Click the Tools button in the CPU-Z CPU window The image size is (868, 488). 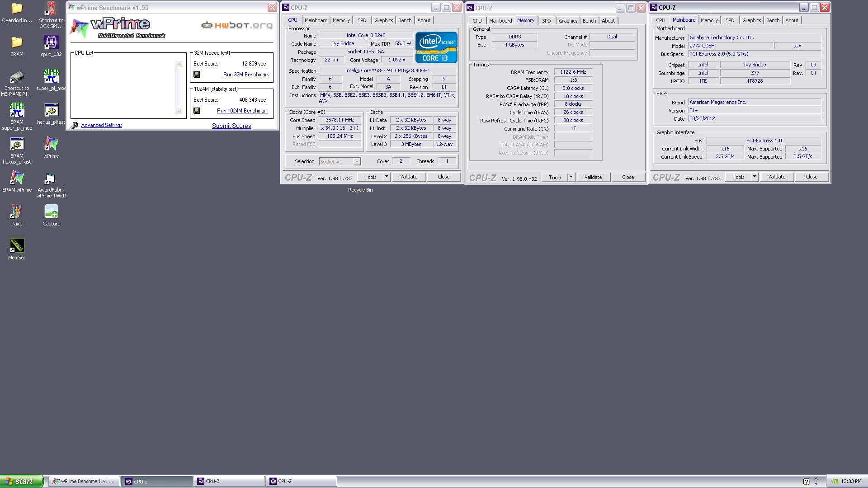point(370,177)
